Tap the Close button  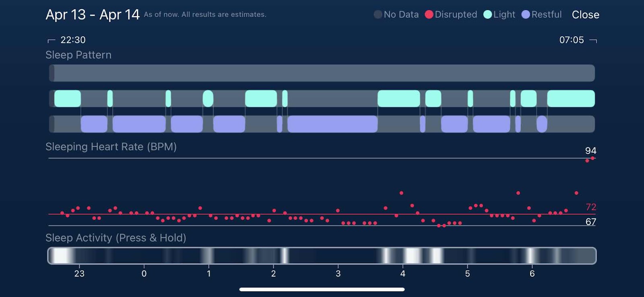click(585, 15)
